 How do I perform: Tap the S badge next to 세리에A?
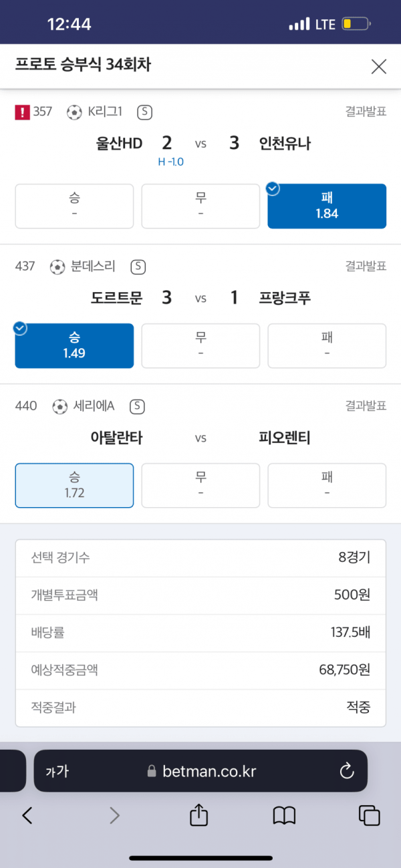tap(138, 406)
